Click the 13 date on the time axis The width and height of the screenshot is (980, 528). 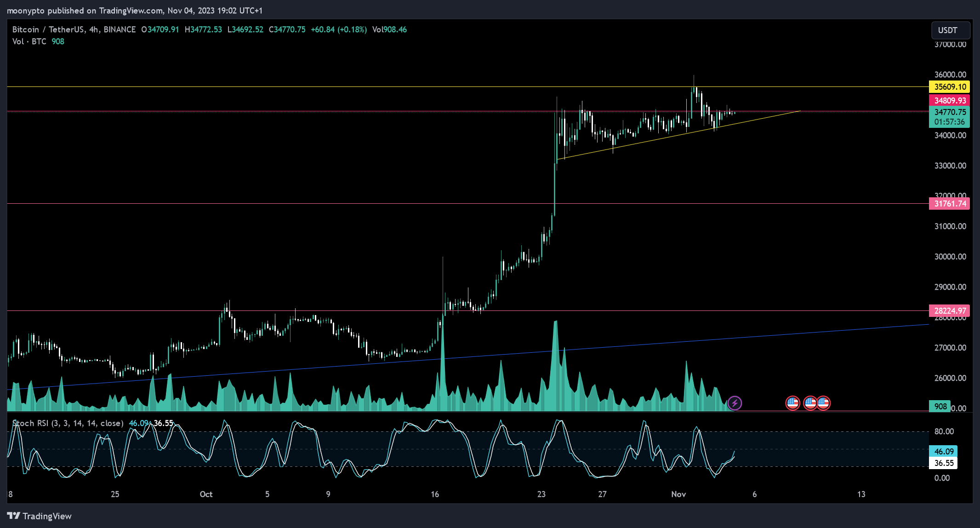tap(861, 494)
